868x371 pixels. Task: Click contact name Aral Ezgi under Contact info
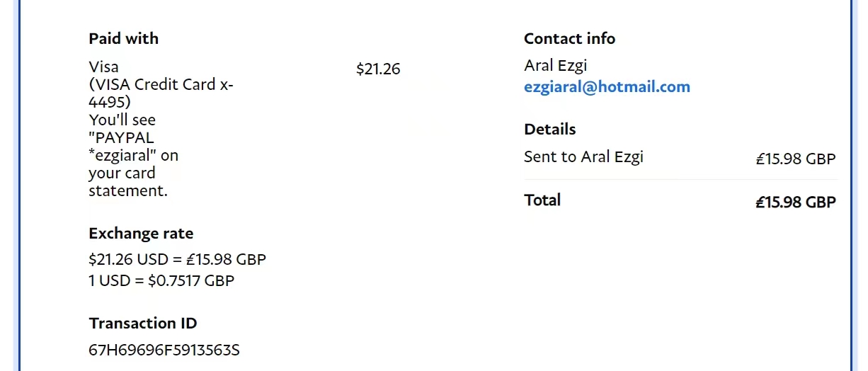(x=556, y=66)
